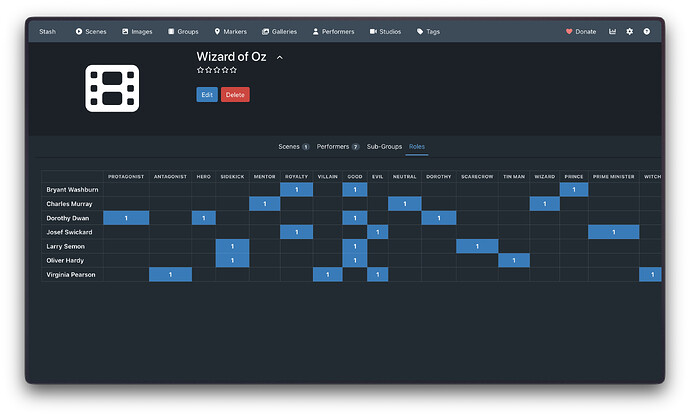This screenshot has width=690, height=416.
Task: Switch to the Scenes tab
Action: (294, 147)
